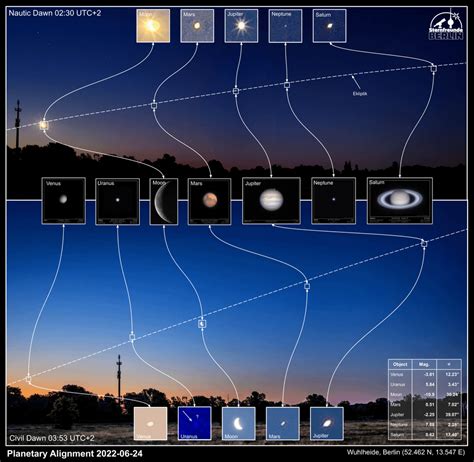Select the Mars thumbnail in the top row
The height and width of the screenshot is (462, 474).
coord(197,26)
